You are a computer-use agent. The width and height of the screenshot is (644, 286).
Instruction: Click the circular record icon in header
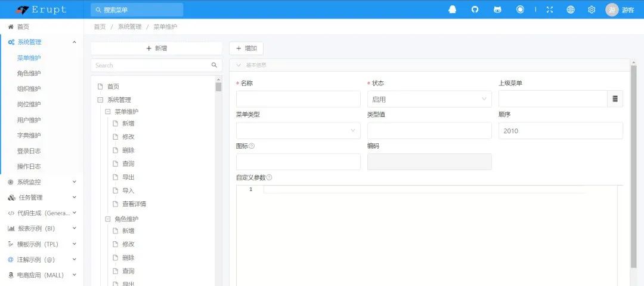[x=520, y=10]
